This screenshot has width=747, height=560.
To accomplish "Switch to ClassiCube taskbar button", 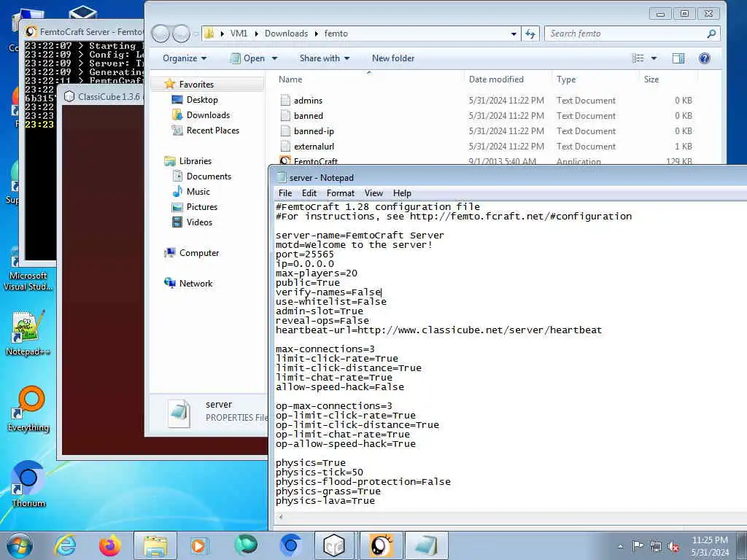I will click(x=334, y=545).
